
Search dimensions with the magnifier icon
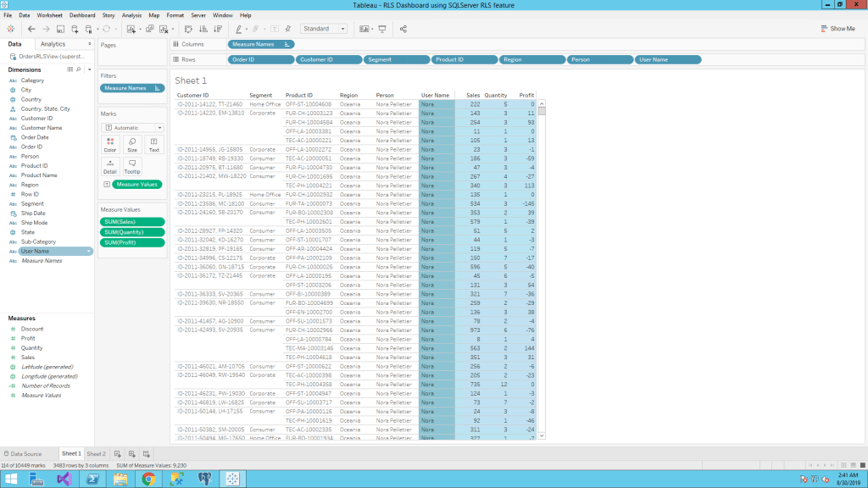tap(79, 69)
